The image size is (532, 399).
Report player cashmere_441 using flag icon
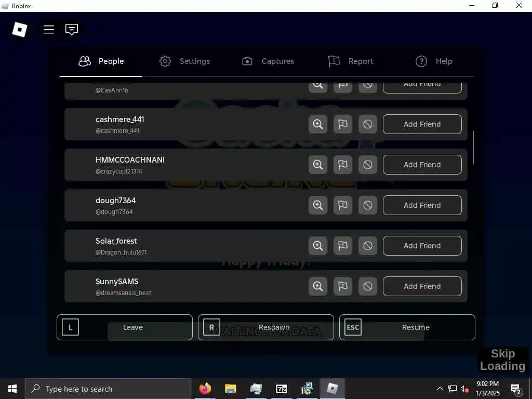click(x=343, y=124)
